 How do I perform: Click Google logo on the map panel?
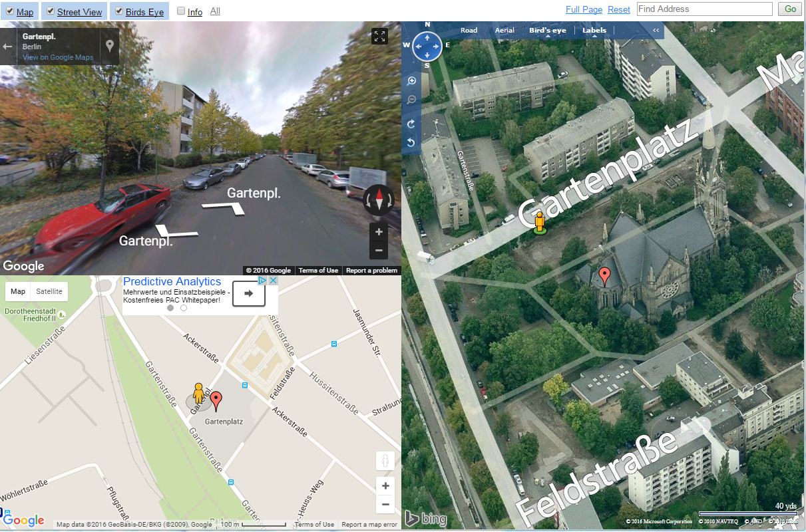tap(24, 521)
